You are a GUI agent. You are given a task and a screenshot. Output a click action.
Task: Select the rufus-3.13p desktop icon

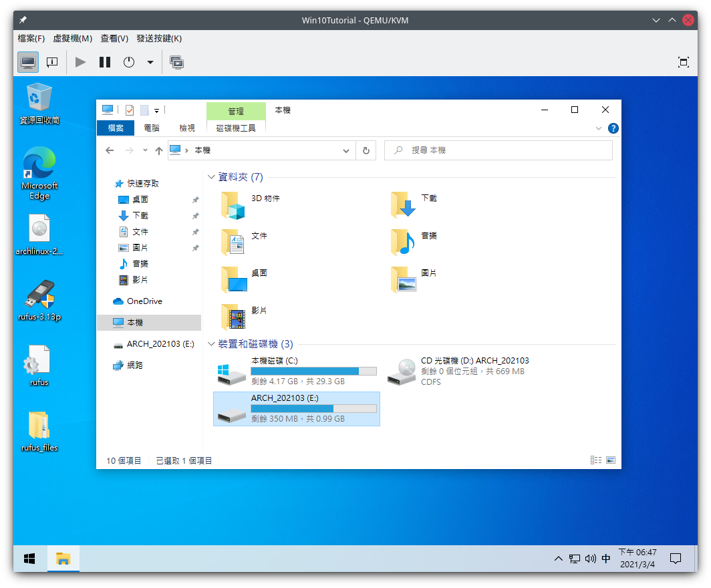39,300
